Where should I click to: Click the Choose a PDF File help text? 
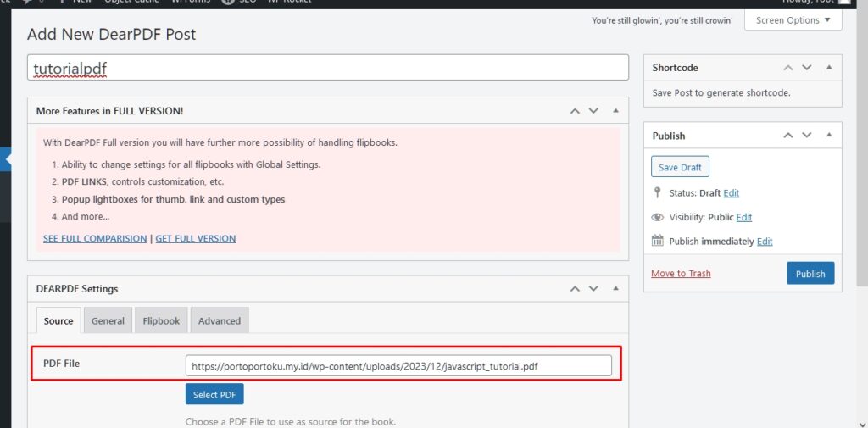(x=291, y=422)
